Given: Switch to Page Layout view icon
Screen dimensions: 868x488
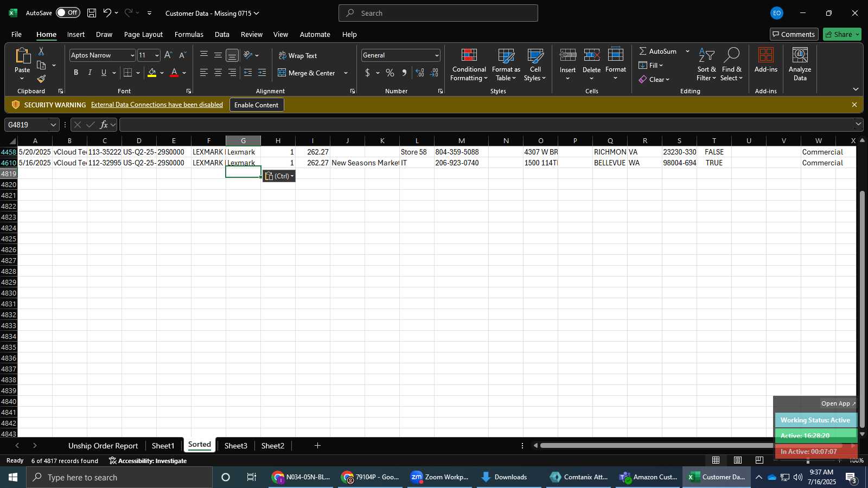Looking at the screenshot, I should [738, 460].
